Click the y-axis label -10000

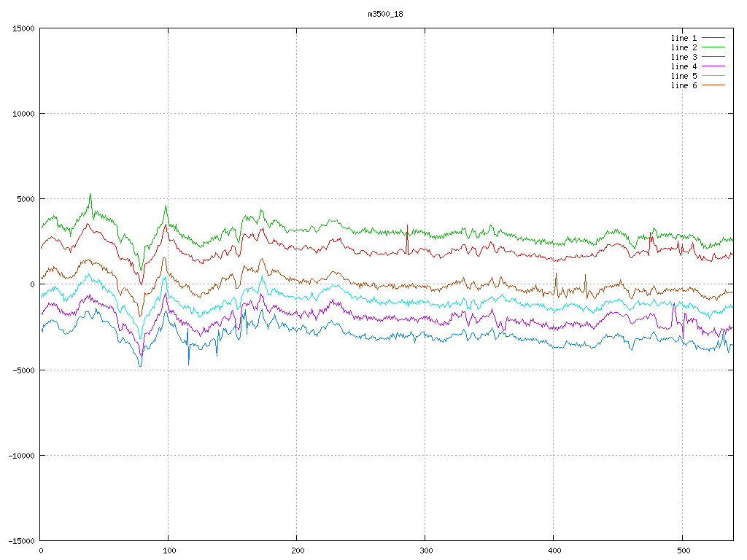(x=22, y=455)
